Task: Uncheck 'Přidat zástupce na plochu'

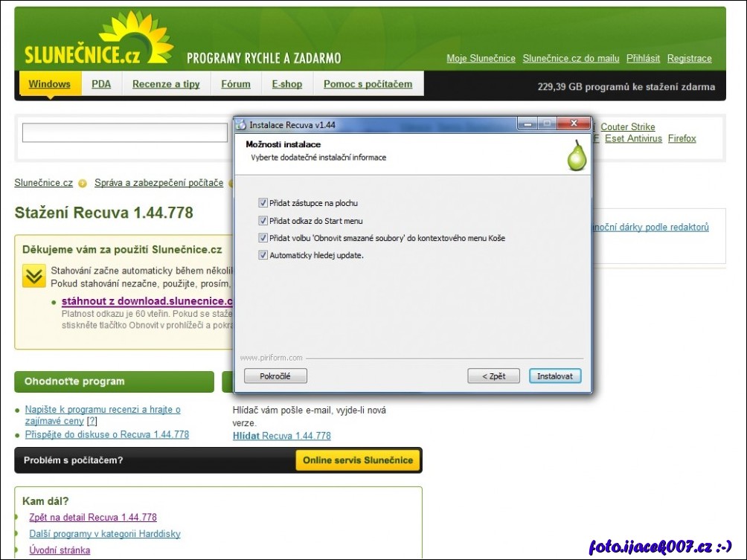Action: 263,203
